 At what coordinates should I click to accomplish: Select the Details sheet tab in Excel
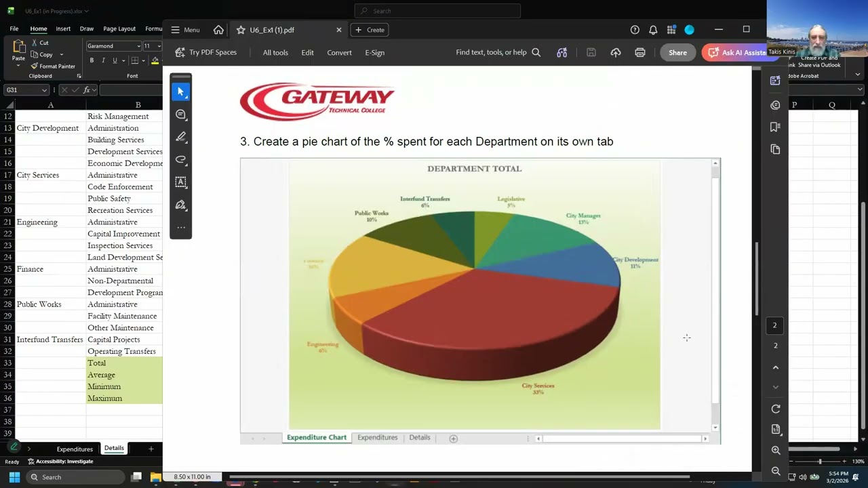click(114, 448)
